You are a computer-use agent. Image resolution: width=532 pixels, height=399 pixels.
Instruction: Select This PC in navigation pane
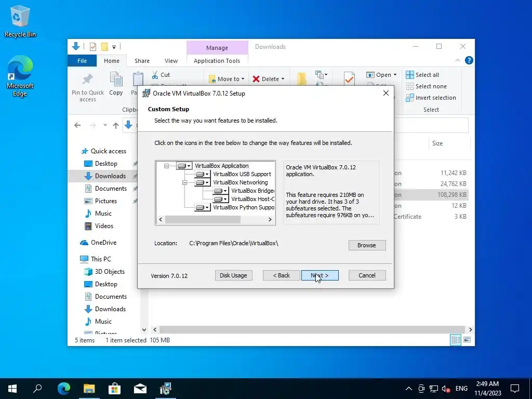96,259
